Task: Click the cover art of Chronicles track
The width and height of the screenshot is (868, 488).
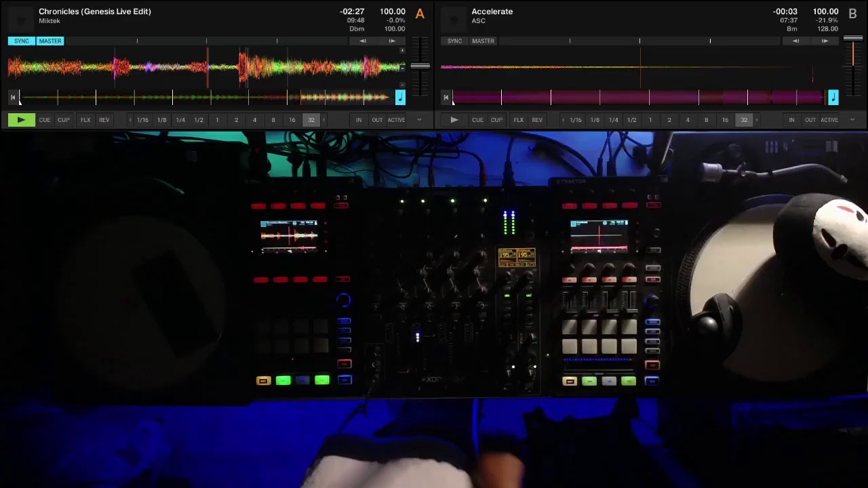Action: (21, 19)
